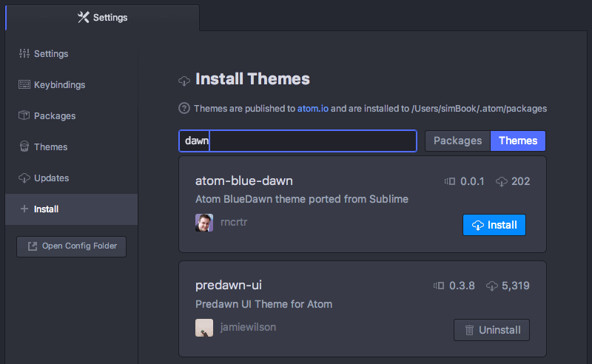Click the theme search input field
This screenshot has height=364, width=592.
(311, 141)
